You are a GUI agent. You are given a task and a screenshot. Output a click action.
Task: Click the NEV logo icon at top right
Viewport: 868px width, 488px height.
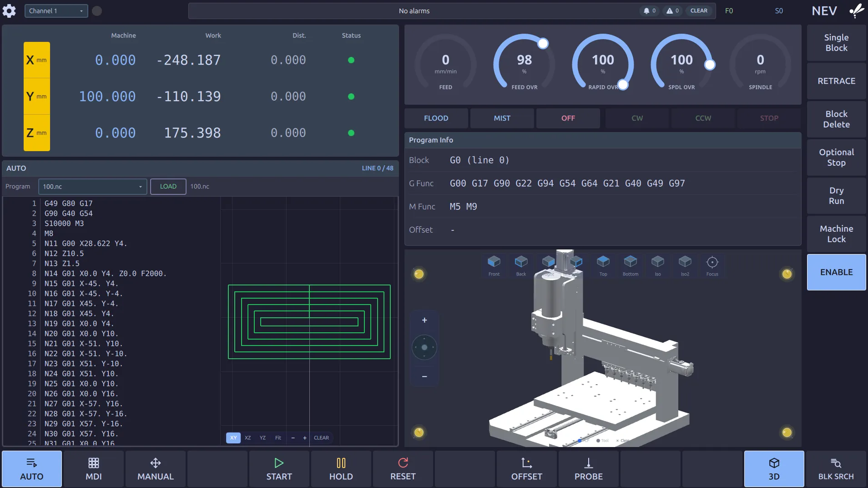(857, 10)
